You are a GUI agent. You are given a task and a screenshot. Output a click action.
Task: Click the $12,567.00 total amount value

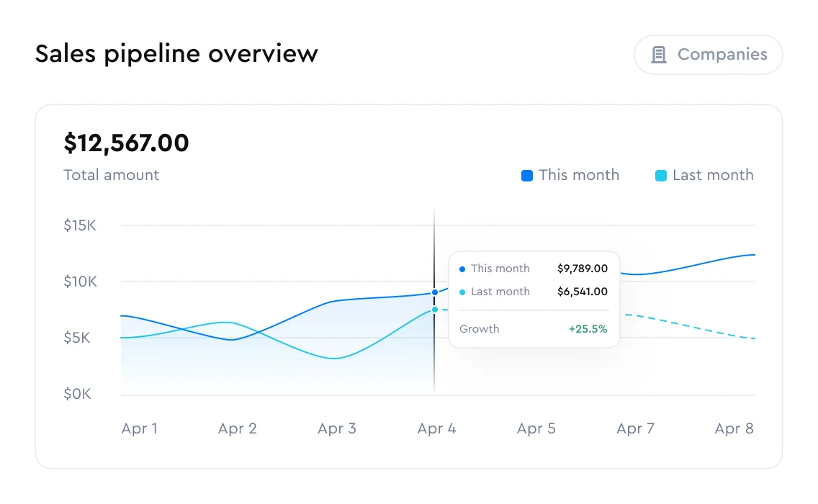[x=126, y=143]
